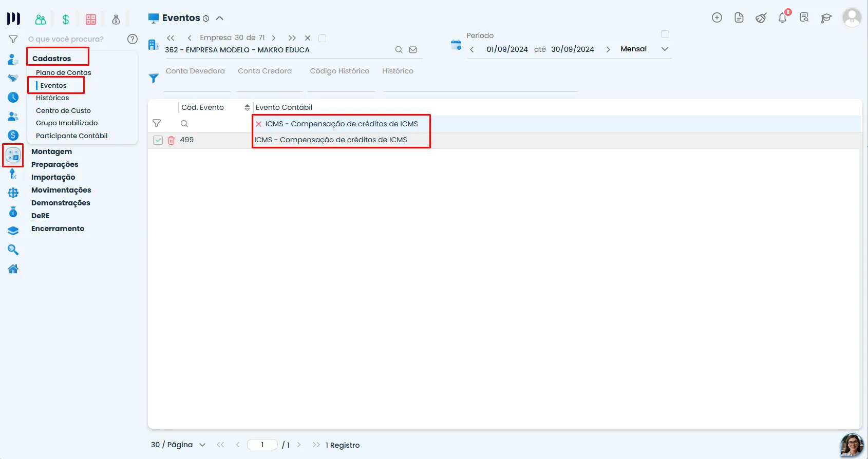The width and height of the screenshot is (868, 459).
Task: Go to previous period arrow
Action: point(472,50)
